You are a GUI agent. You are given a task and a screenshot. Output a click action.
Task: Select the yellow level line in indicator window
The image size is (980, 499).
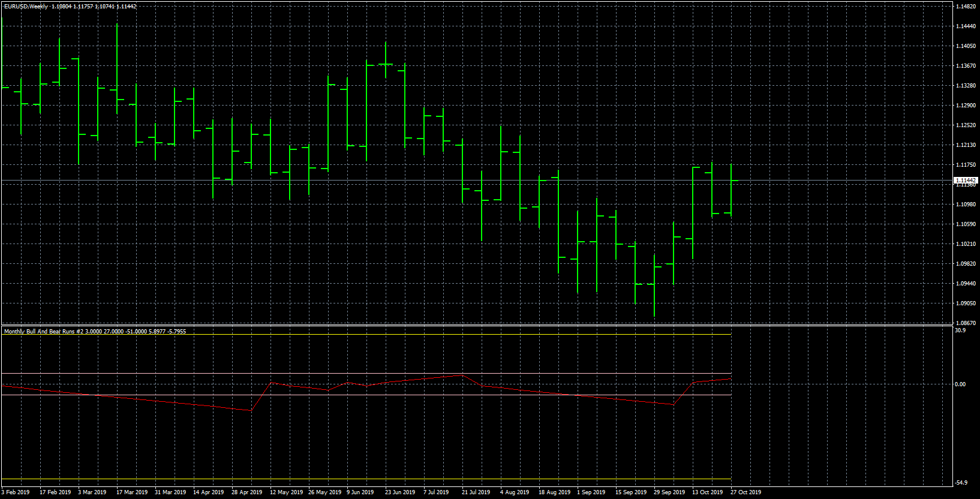(366, 479)
